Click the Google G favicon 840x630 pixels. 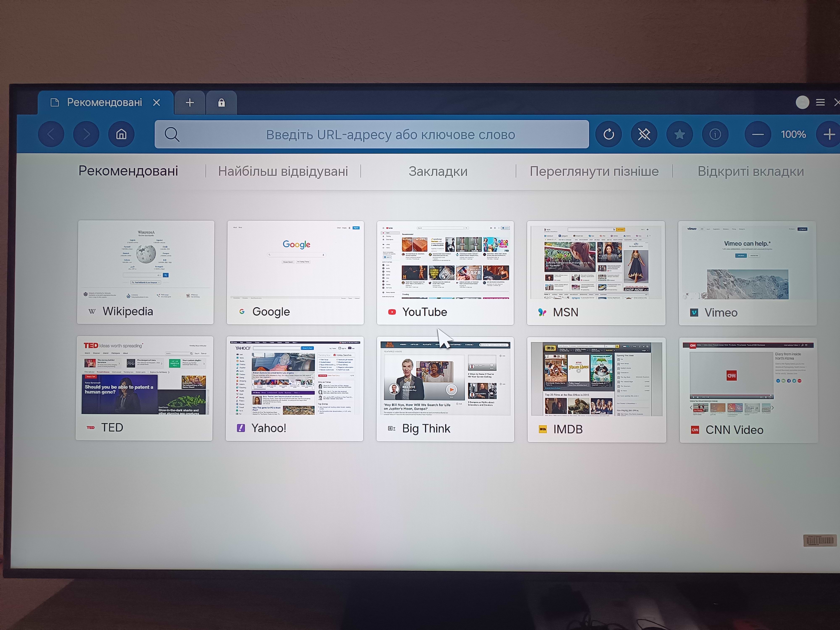(x=241, y=311)
